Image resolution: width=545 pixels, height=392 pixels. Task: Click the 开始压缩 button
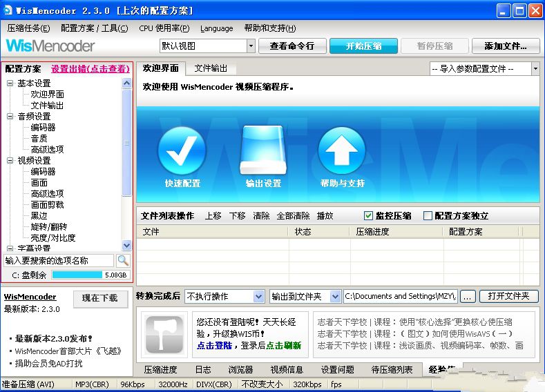(363, 46)
